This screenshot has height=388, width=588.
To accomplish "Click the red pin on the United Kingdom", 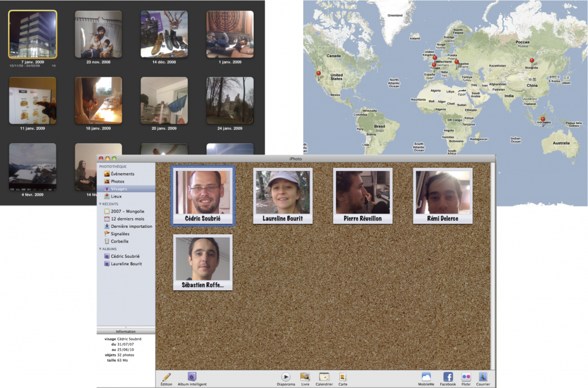I will [435, 59].
